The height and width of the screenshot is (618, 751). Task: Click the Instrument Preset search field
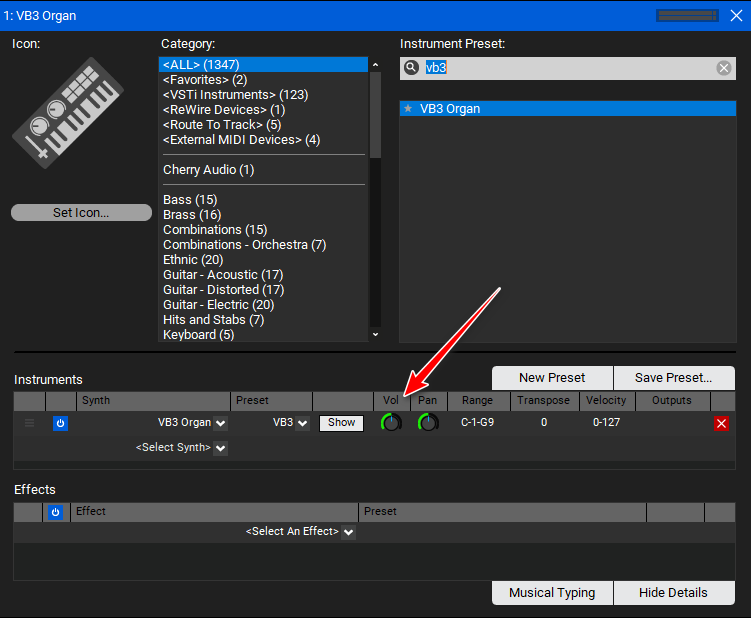pyautogui.click(x=568, y=68)
